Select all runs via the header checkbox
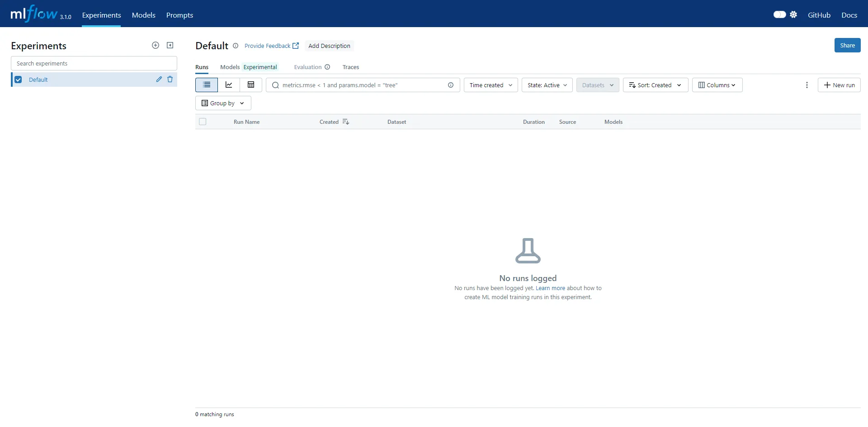Viewport: 868px width, 427px height. point(203,122)
